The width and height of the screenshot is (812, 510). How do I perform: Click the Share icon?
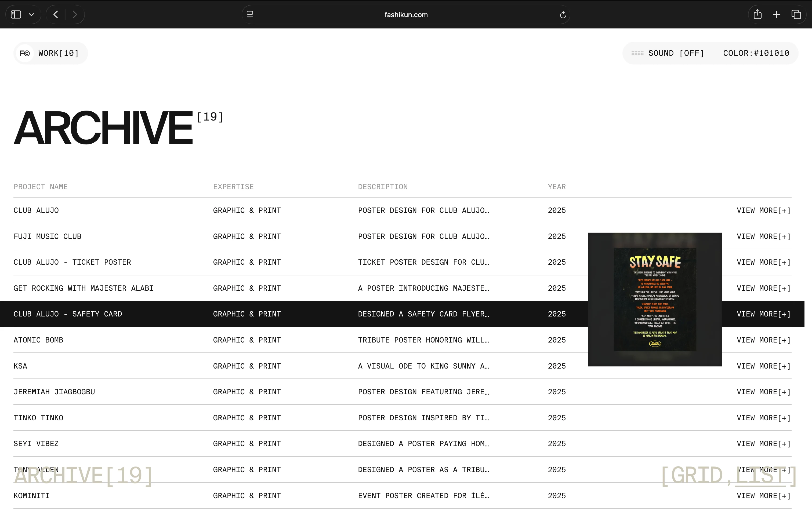tap(757, 14)
